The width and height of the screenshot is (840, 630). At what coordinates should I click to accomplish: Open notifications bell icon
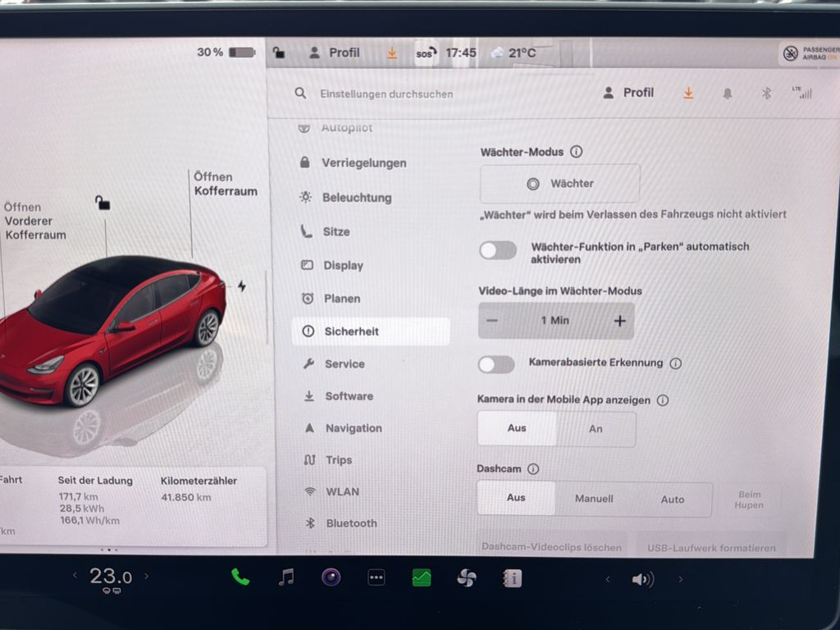click(x=727, y=94)
